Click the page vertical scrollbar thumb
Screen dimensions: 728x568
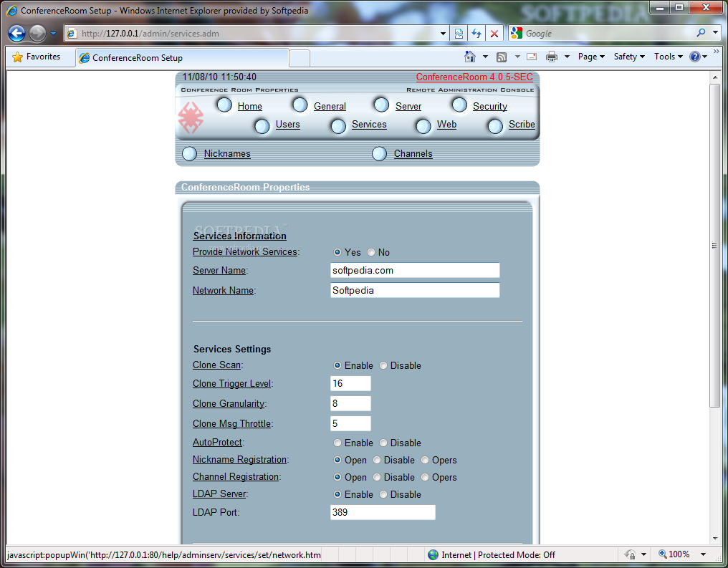[715, 246]
